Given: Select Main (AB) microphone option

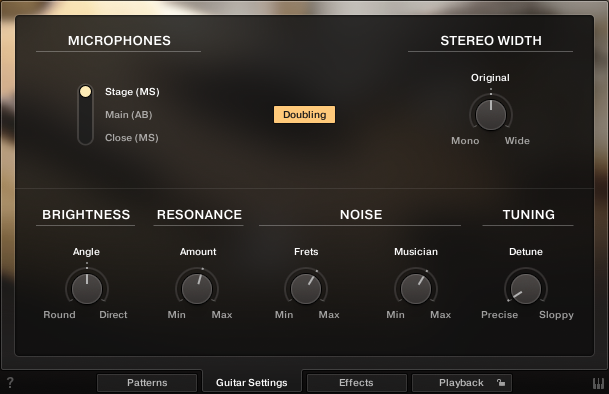Looking at the screenshot, I should click(129, 115).
